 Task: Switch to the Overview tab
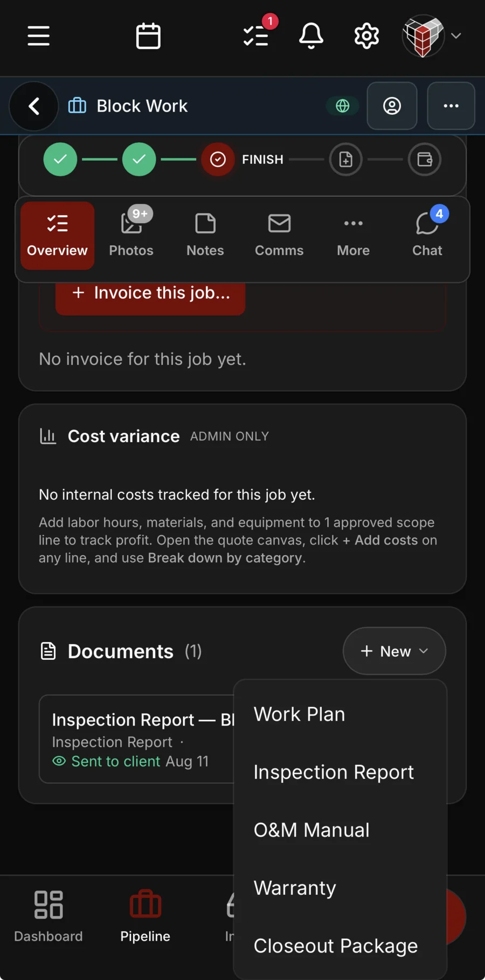click(x=58, y=236)
